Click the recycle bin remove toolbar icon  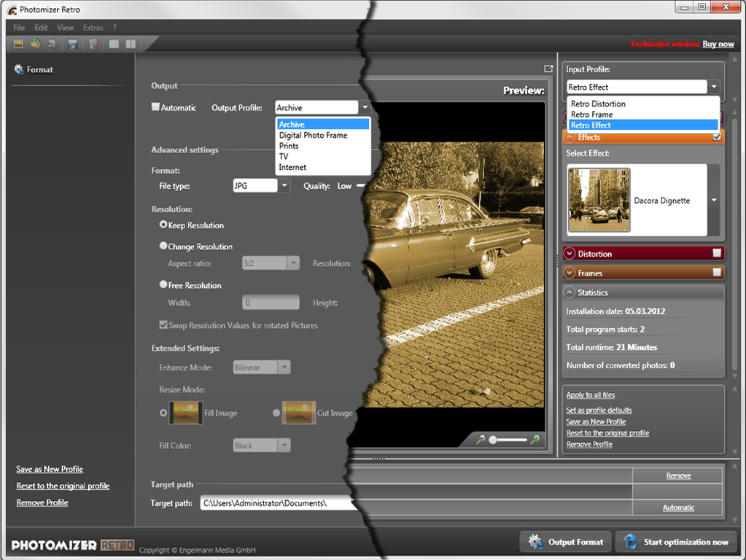pos(93,44)
